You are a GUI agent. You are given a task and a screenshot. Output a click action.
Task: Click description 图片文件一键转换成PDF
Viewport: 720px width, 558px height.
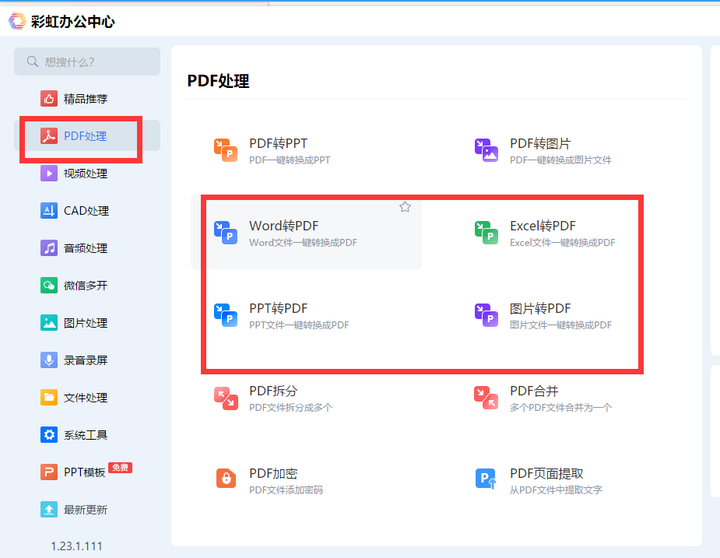click(x=561, y=325)
